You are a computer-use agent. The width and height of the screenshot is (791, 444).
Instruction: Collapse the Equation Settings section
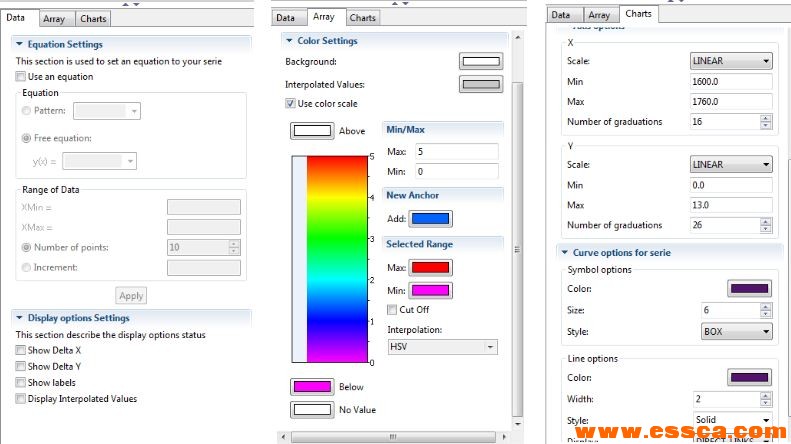[19, 44]
